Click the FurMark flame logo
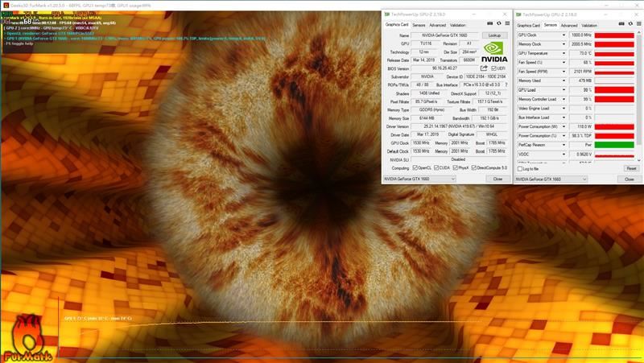The width and height of the screenshot is (644, 363). tap(27, 339)
